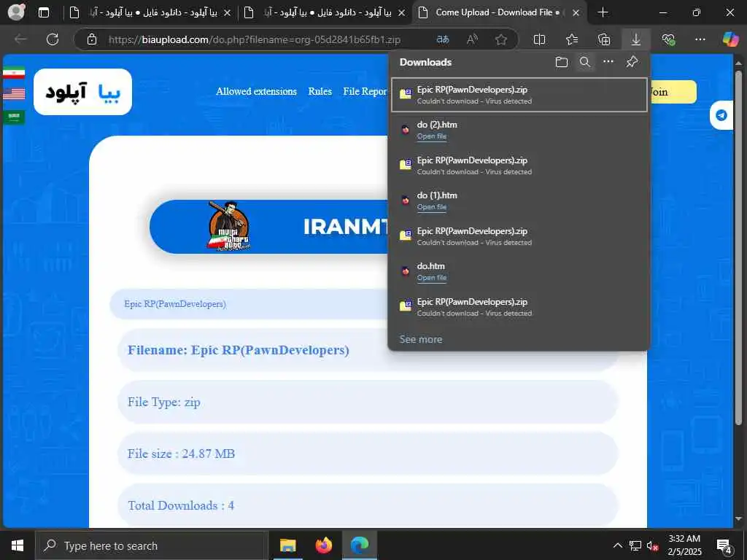Select the first Epic RP(PawnDevelopers).zip download entry
The image size is (747, 560).
[519, 95]
